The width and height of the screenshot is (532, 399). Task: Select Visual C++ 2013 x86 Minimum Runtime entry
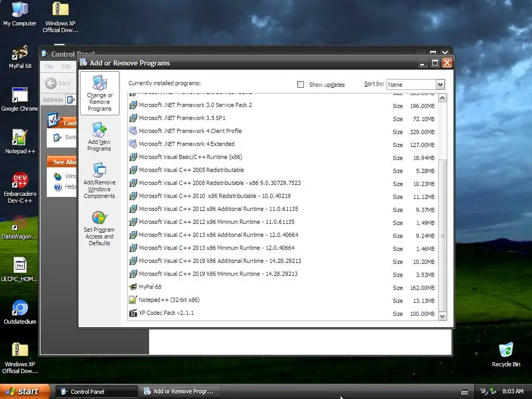coord(282,248)
